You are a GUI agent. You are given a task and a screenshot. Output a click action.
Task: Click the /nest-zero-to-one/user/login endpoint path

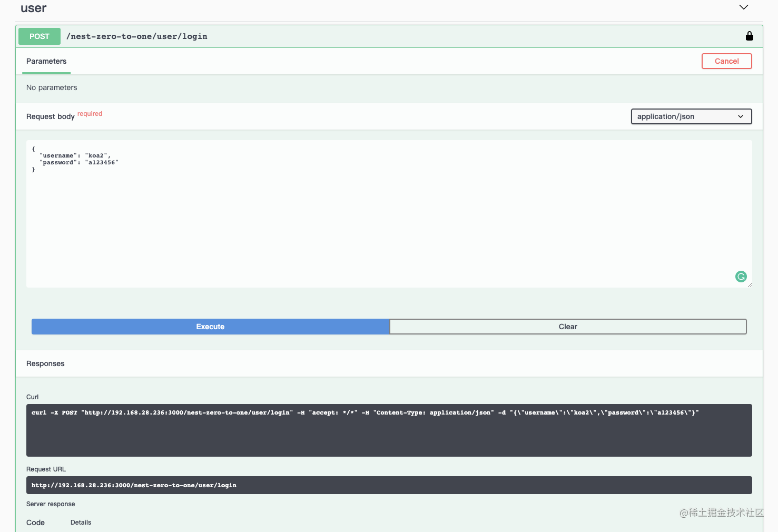137,36
